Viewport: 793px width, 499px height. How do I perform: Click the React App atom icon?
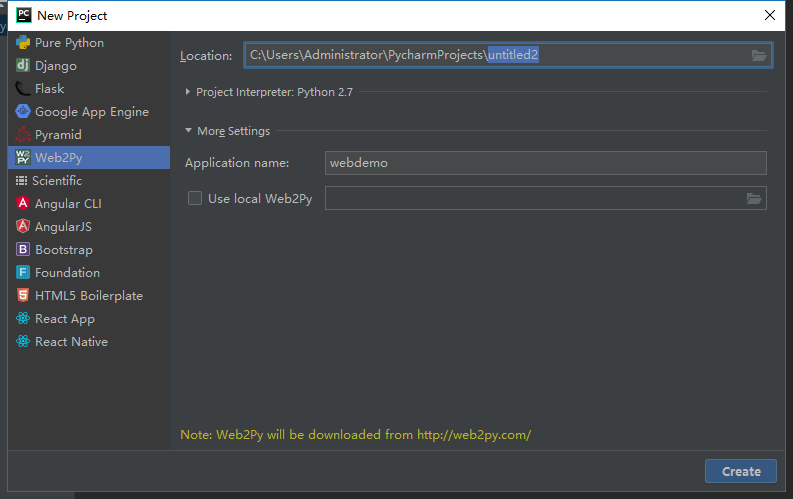tap(23, 319)
